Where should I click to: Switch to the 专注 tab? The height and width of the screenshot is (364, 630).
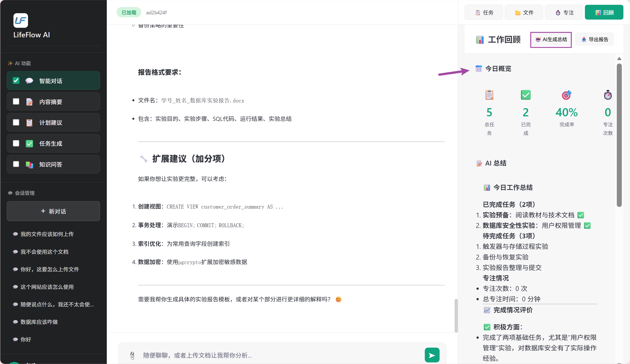564,13
